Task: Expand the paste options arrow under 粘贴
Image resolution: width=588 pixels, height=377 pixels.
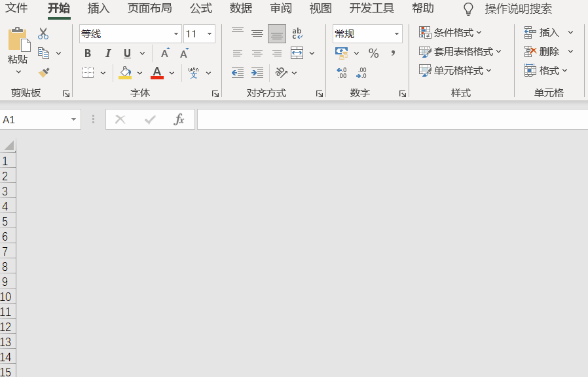Action: [18, 71]
